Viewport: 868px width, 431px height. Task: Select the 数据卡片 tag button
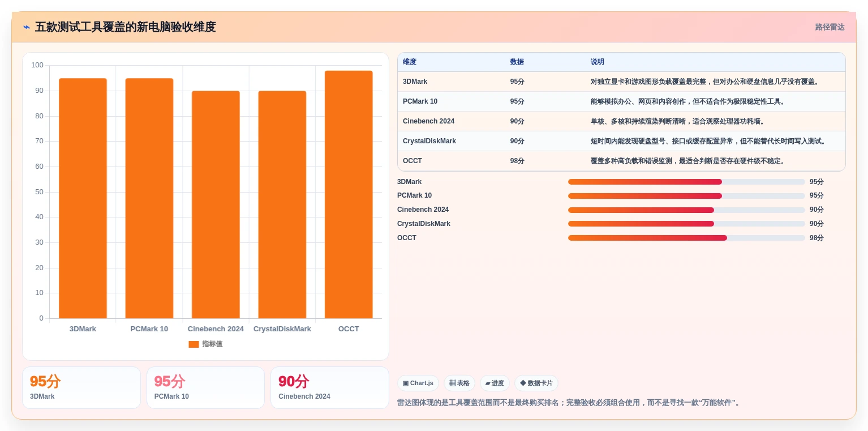coord(536,383)
